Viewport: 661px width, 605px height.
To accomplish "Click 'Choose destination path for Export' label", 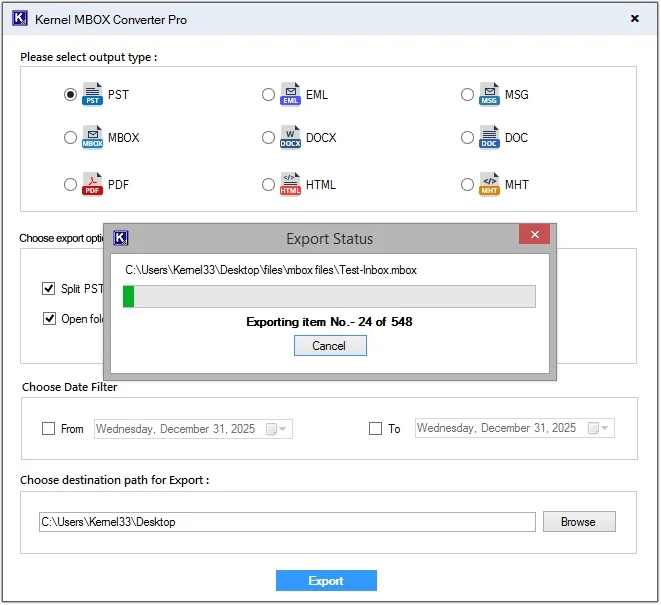I will tap(115, 480).
